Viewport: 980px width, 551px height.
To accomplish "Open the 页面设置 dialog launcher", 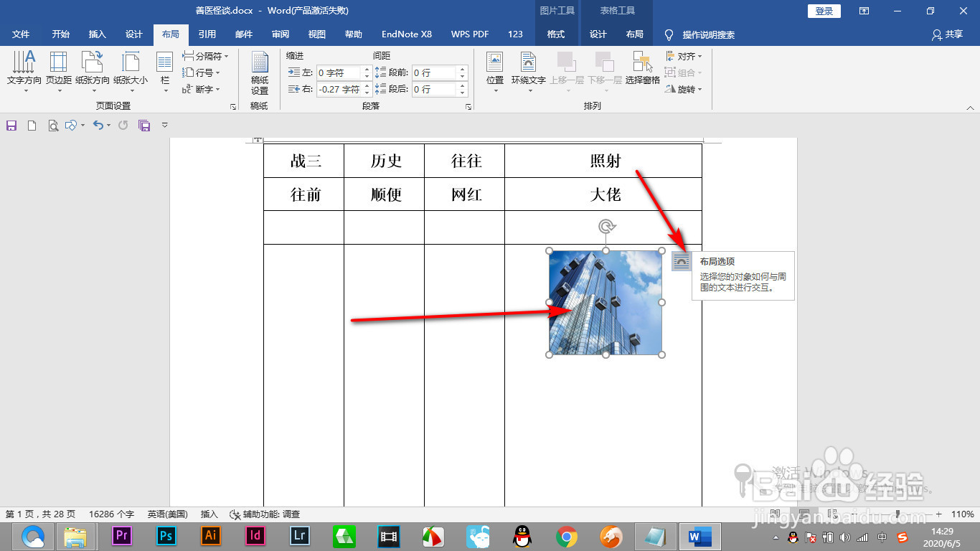I will [x=233, y=106].
